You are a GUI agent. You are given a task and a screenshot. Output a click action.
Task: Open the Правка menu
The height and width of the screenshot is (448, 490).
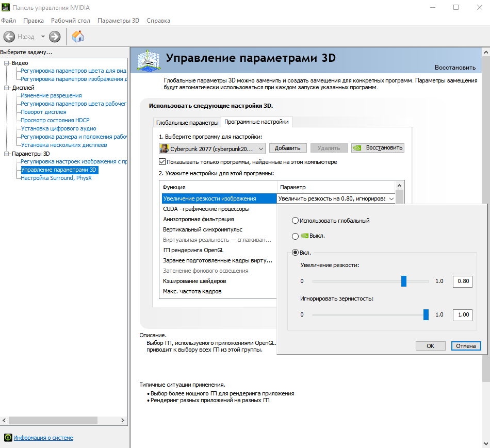tap(34, 21)
